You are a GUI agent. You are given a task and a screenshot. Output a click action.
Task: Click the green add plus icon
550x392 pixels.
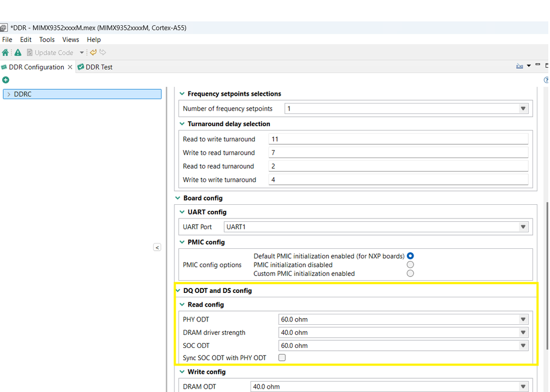(x=6, y=80)
